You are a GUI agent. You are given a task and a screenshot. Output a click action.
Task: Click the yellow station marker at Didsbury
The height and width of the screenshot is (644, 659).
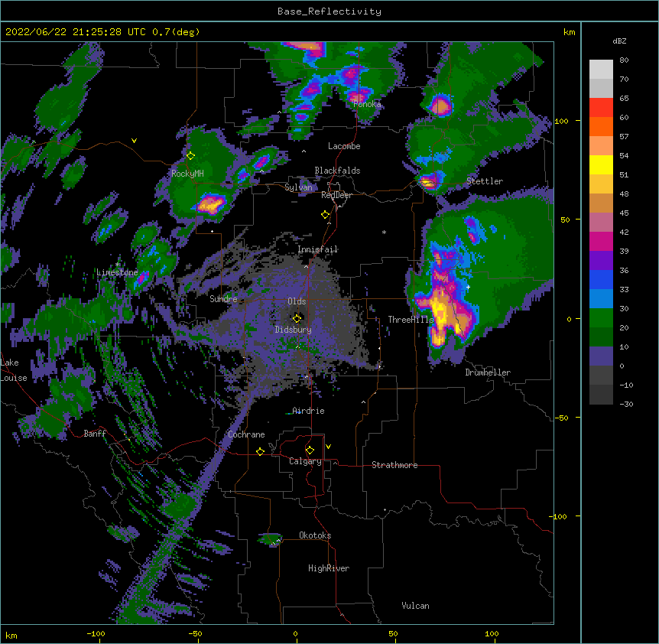297,318
